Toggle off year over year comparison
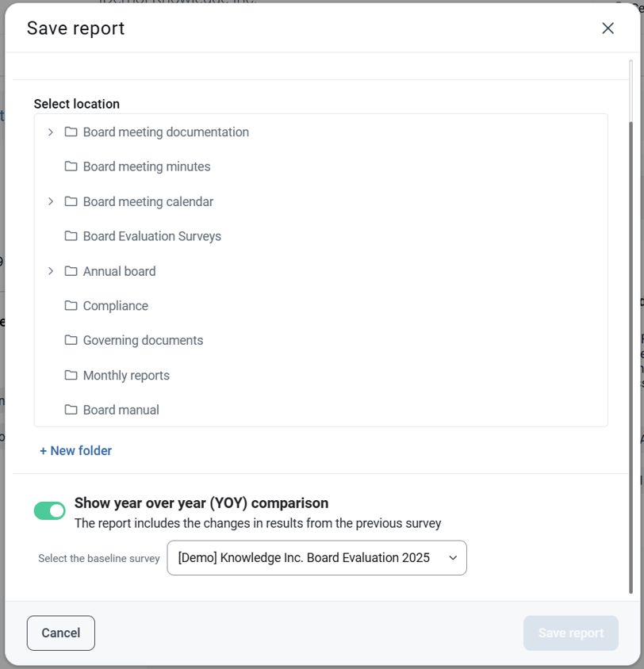This screenshot has height=669, width=644. [x=50, y=511]
